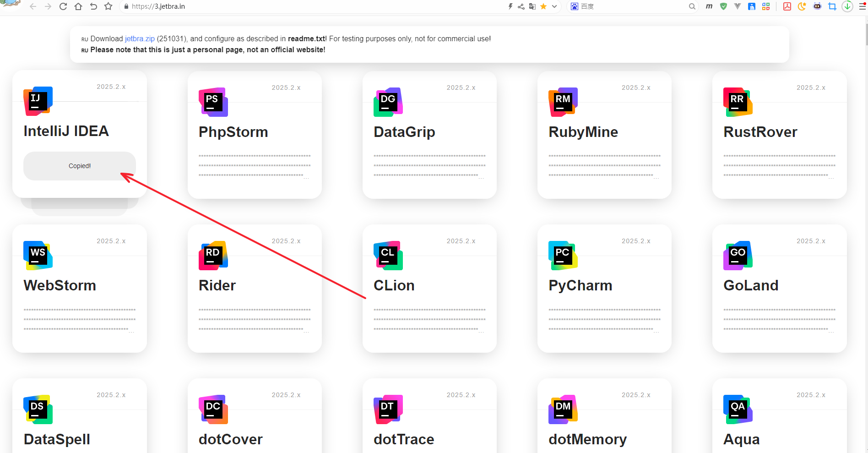Image resolution: width=868 pixels, height=453 pixels.
Task: Open the jetbra.zip download link
Action: click(140, 39)
